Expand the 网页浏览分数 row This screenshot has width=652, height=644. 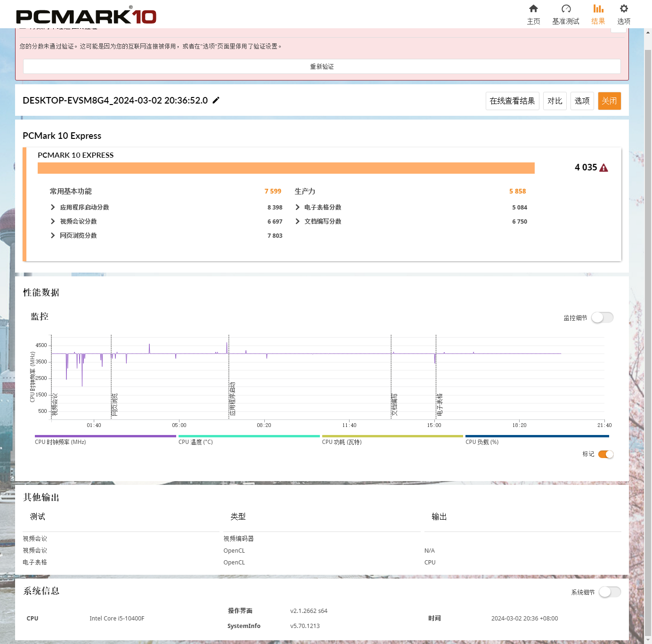(x=53, y=235)
